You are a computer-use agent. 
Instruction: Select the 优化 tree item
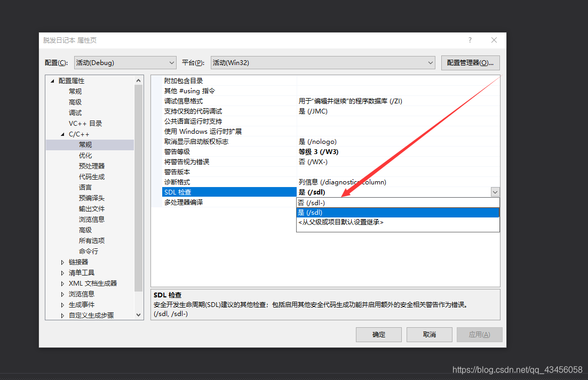[x=85, y=156]
